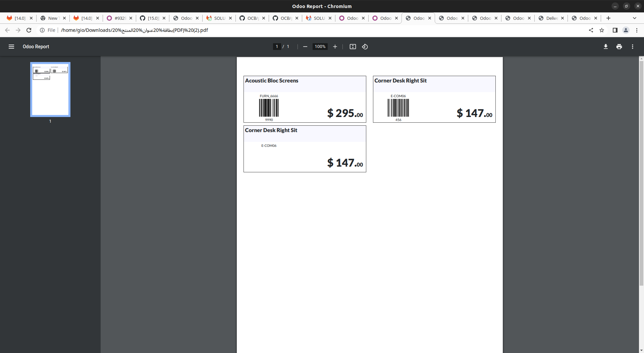Screen dimensions: 644x353
Task: Bookmark this page with the star icon
Action: (x=602, y=30)
